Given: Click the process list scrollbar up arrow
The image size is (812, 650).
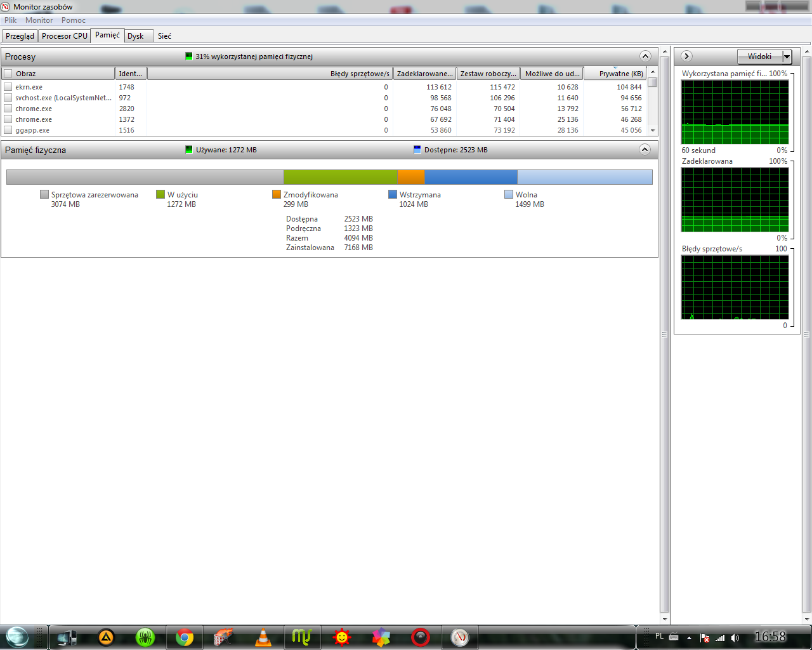Looking at the screenshot, I should coord(653,72).
